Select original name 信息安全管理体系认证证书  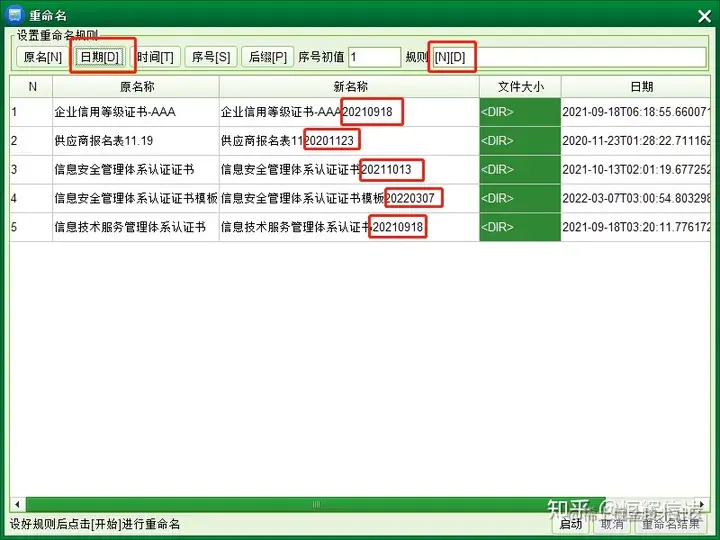click(136, 169)
